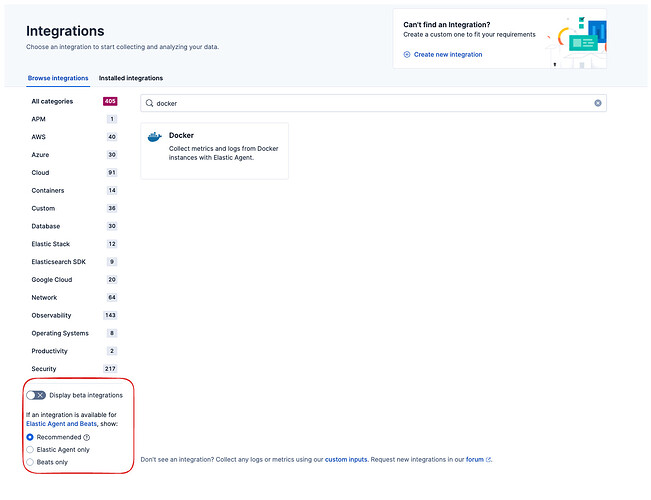Open the Docker integration card title
The image size is (651, 500).
181,135
